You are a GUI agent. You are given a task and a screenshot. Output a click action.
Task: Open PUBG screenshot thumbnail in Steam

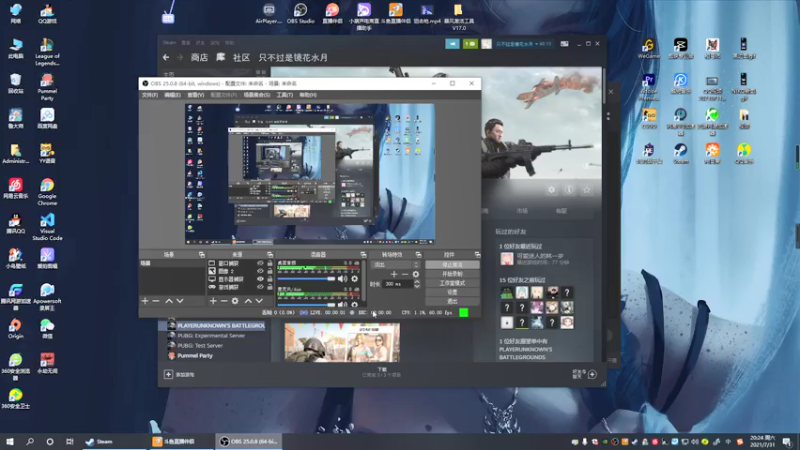[x=342, y=342]
